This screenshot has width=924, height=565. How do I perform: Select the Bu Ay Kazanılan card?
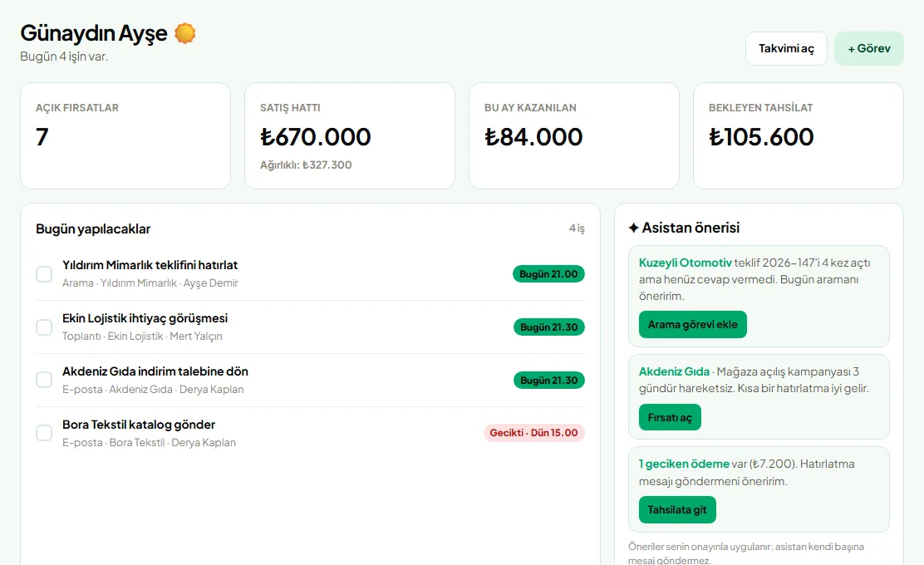click(574, 135)
